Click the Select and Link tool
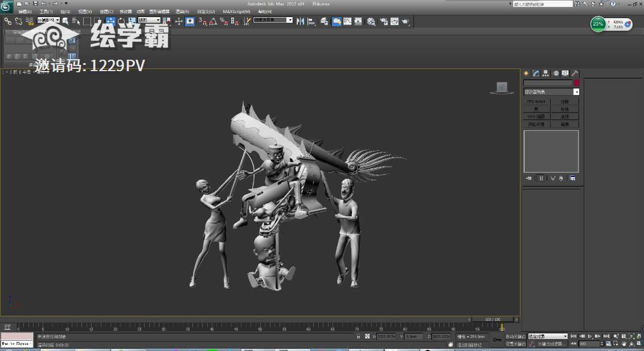The width and height of the screenshot is (644, 351). click(x=8, y=21)
